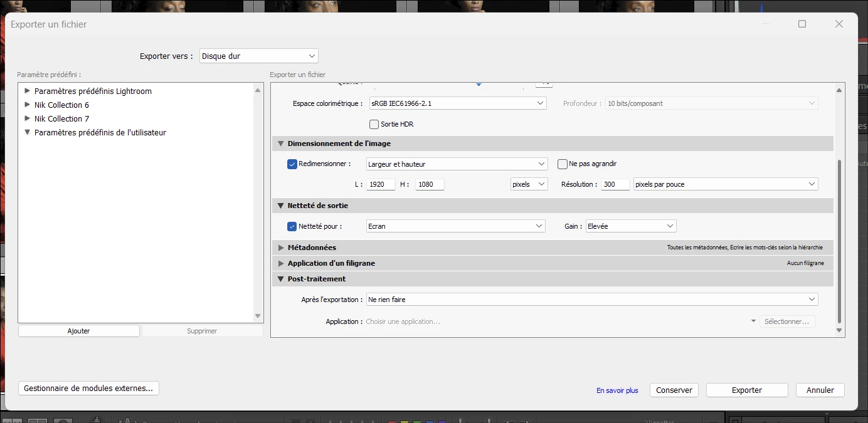Click export settings scroll up arrow
The height and width of the screenshot is (423, 868).
click(840, 90)
